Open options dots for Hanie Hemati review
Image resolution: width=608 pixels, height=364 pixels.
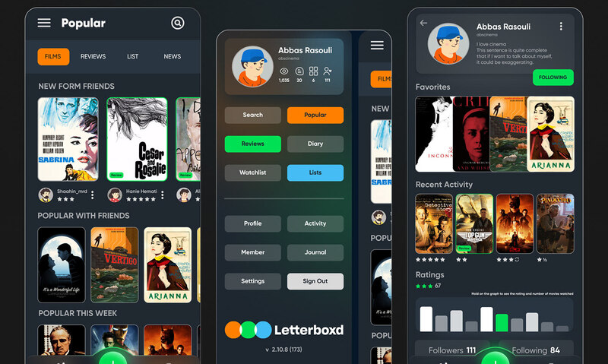click(163, 195)
